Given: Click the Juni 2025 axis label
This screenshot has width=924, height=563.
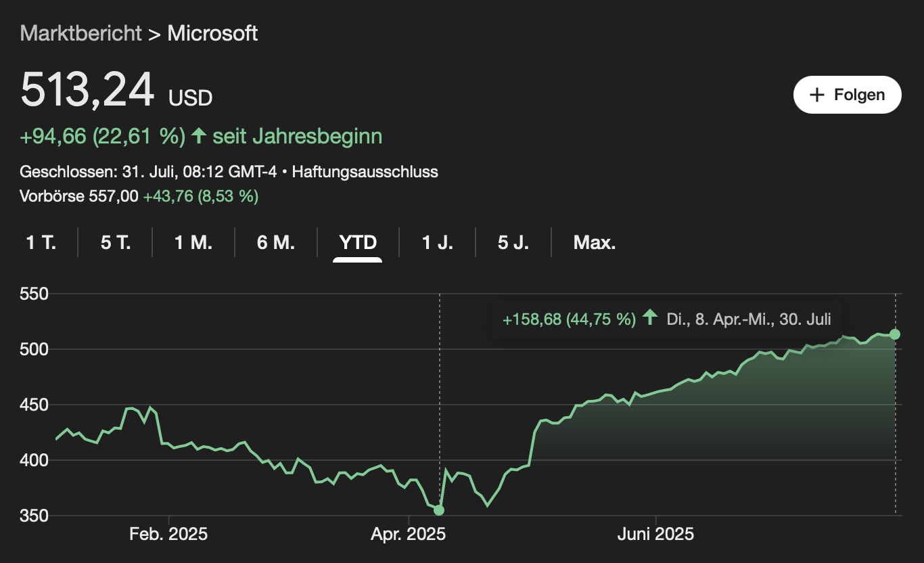Looking at the screenshot, I should (655, 535).
